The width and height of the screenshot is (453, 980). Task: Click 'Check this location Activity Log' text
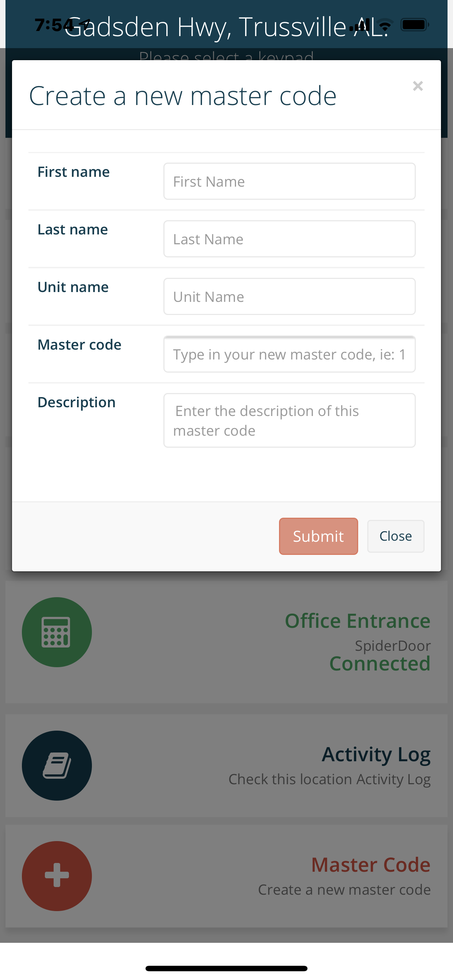329,779
